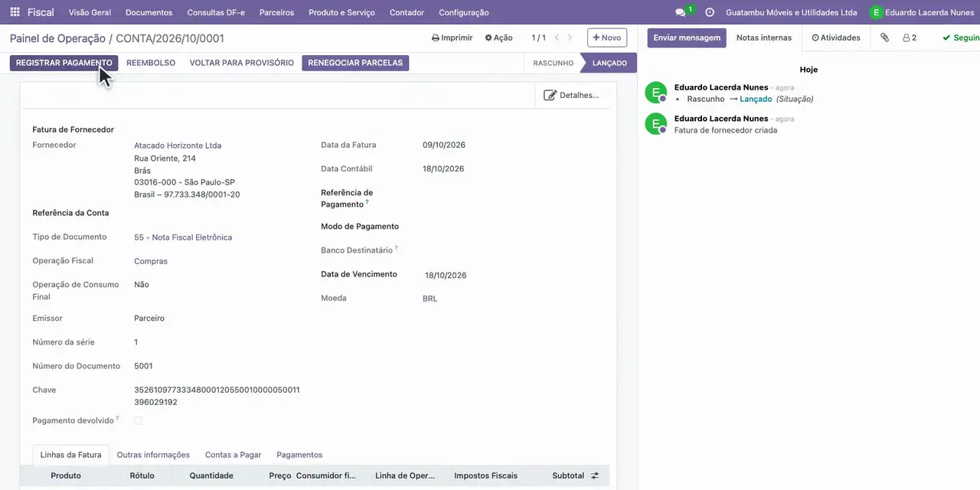Select the Lançado status stage

[609, 64]
